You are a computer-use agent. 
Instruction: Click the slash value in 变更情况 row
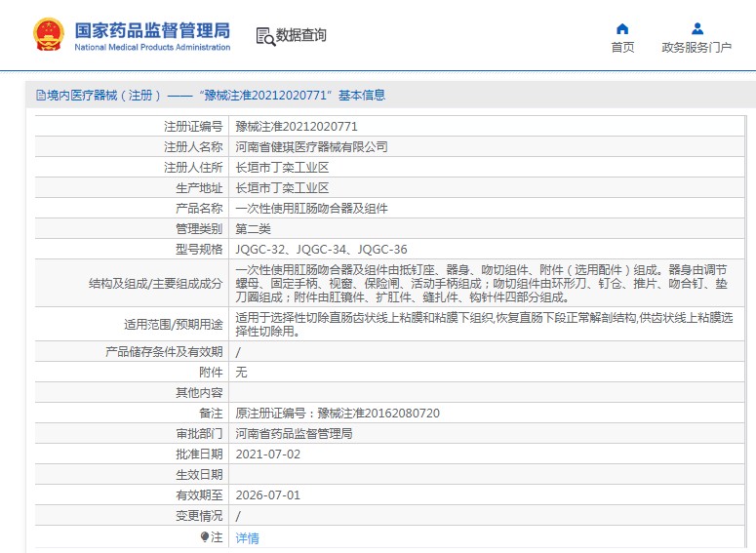238,516
